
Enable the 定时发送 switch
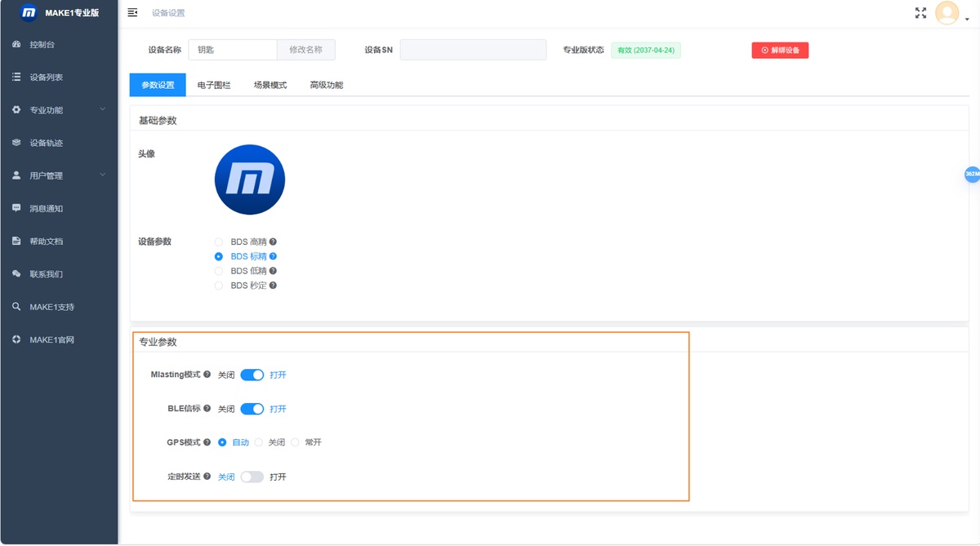point(252,477)
